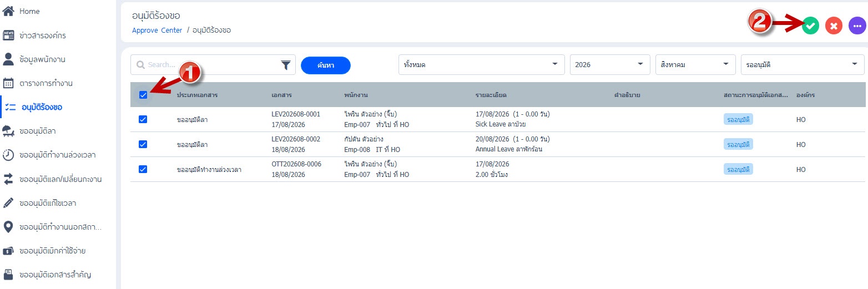Click the รายละเอียด column header
Viewport: 868px width, 289px height.
click(x=491, y=95)
